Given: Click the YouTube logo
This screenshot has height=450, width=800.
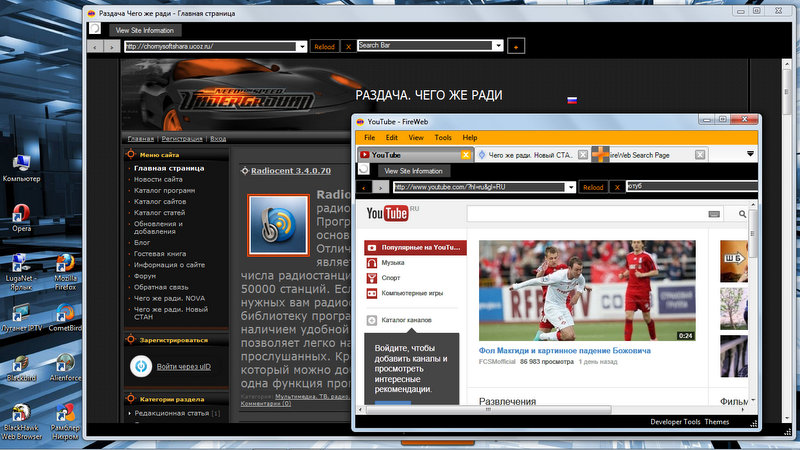Looking at the screenshot, I should (x=388, y=213).
